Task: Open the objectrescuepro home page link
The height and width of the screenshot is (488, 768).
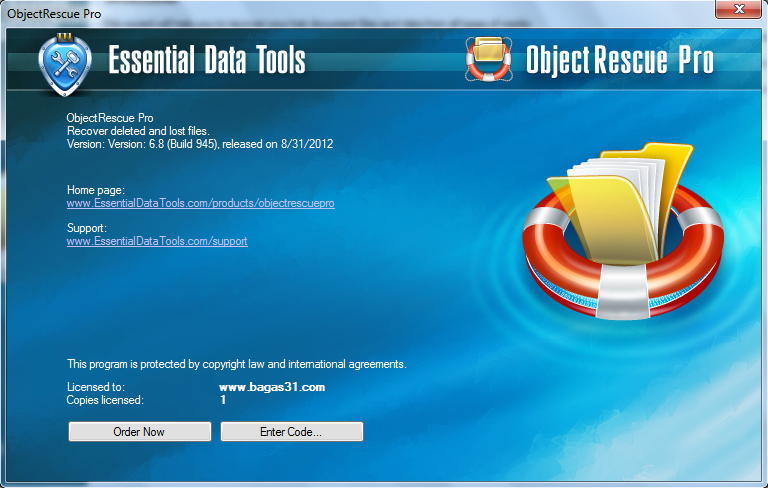Action: pos(201,203)
